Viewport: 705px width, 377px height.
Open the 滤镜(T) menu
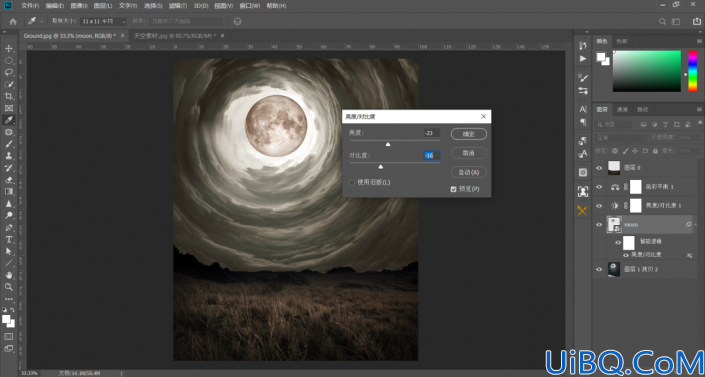178,6
